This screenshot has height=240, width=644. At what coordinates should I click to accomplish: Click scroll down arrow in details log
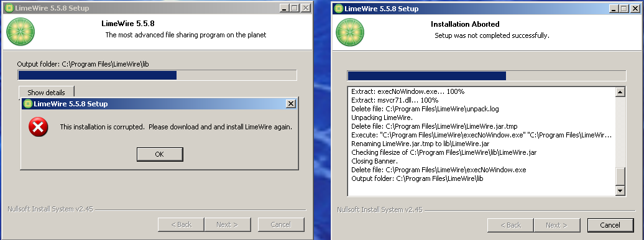tap(620, 191)
